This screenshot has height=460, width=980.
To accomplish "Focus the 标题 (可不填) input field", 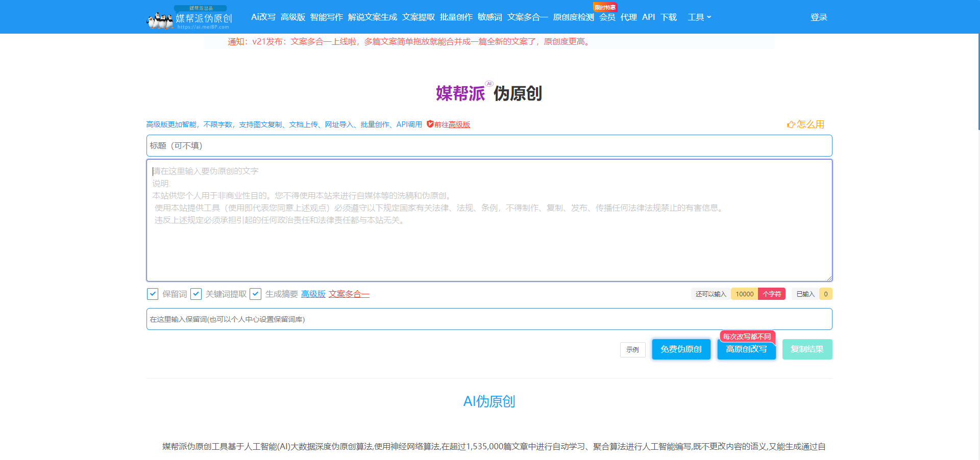I will [x=489, y=146].
